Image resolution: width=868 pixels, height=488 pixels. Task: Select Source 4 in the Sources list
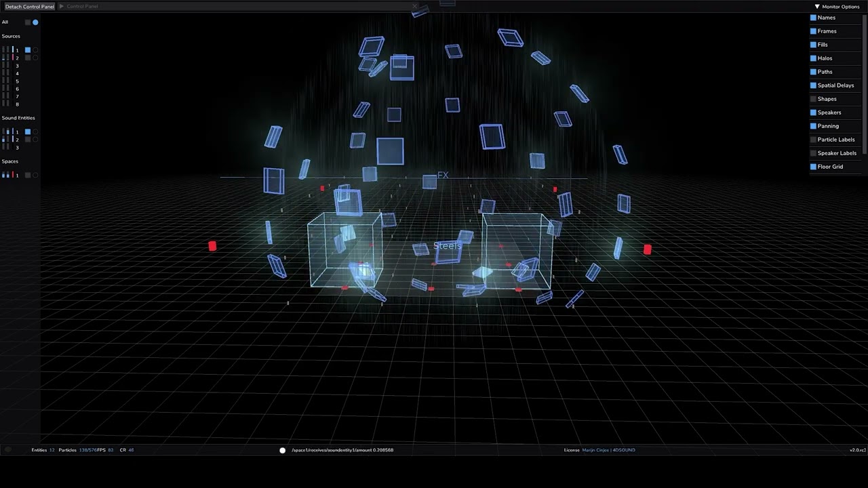pos(17,73)
